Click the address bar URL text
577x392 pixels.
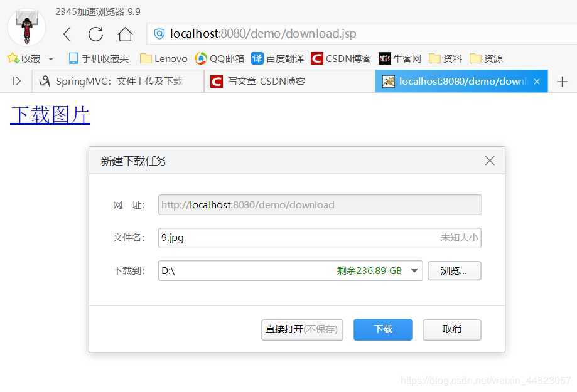coord(263,34)
